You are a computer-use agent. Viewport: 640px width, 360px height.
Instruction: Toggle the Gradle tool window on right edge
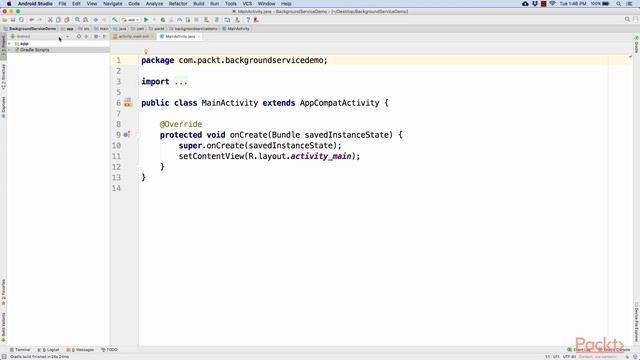point(636,44)
